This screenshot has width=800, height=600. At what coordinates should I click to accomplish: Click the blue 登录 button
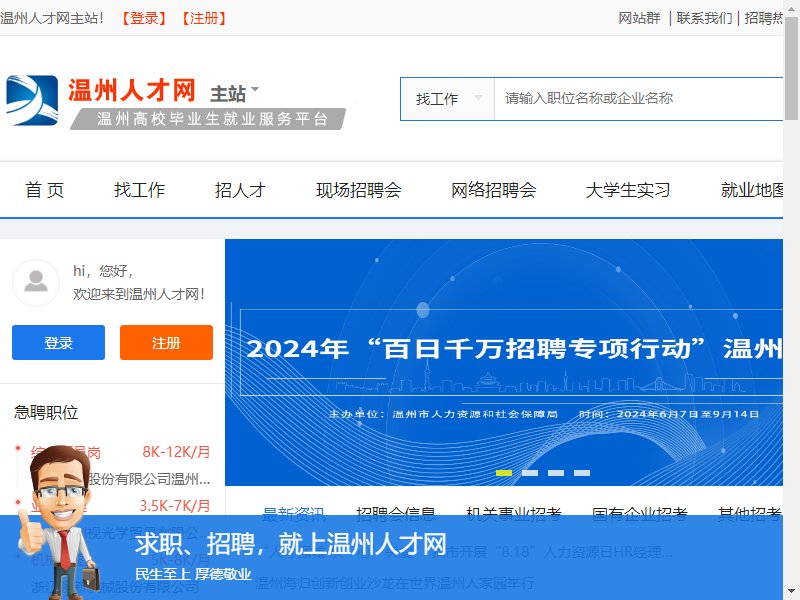pyautogui.click(x=59, y=342)
